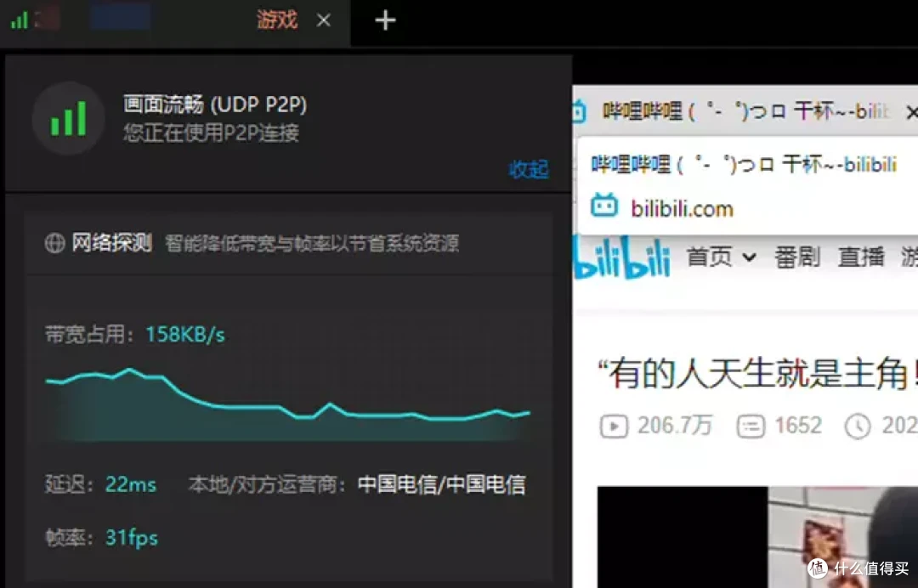Click the browser tab titled 哔哩哔哩 干杯

pos(745,110)
